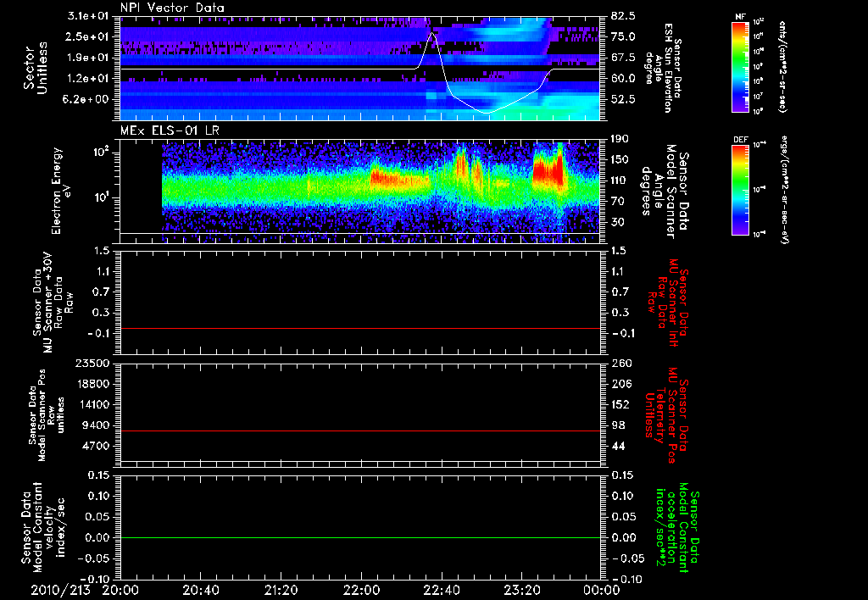The image size is (868, 600).
Task: Click the '00:00' time tick label
Action: (x=602, y=590)
